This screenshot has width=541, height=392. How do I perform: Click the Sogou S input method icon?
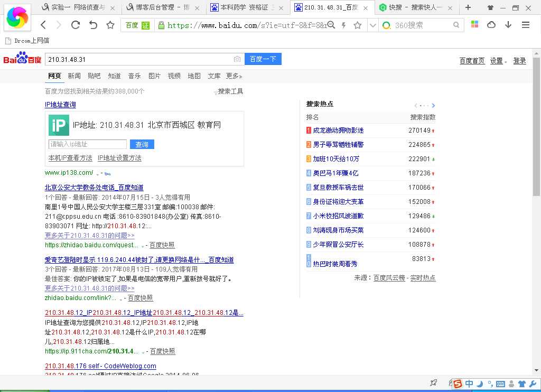pyautogui.click(x=458, y=384)
